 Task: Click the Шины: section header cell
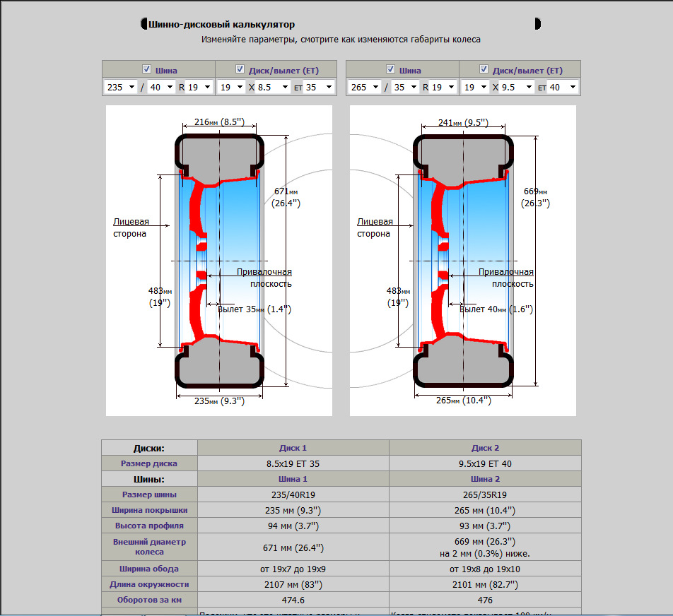pos(149,479)
